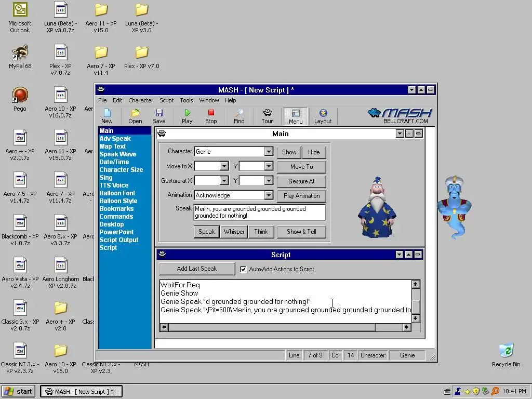The height and width of the screenshot is (399, 532).
Task: Click the Think button
Action: (x=261, y=232)
